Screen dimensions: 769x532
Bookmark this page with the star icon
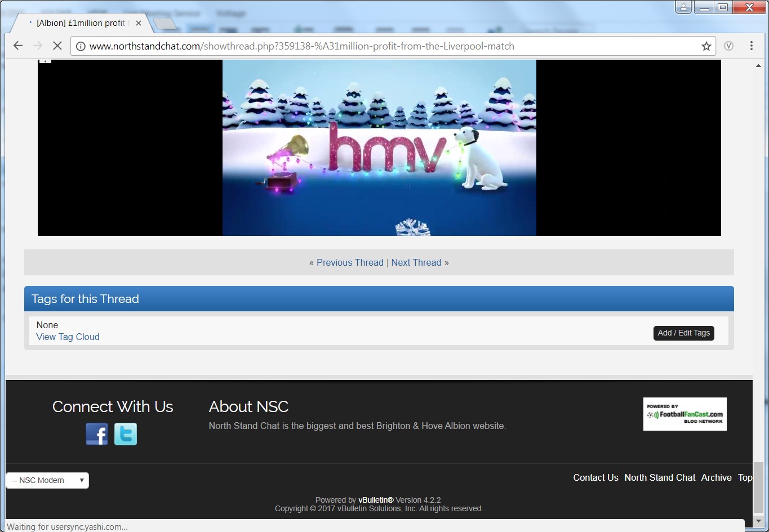pos(706,46)
